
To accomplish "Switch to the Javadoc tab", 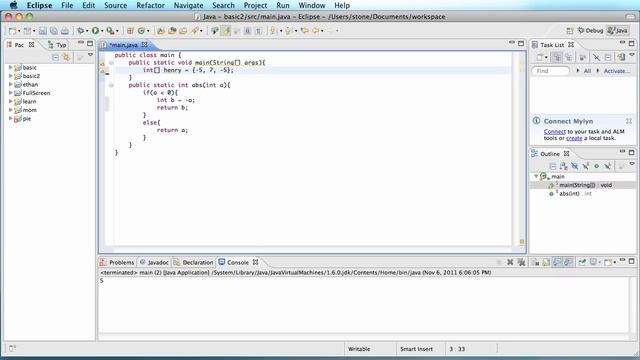I will tap(154, 262).
